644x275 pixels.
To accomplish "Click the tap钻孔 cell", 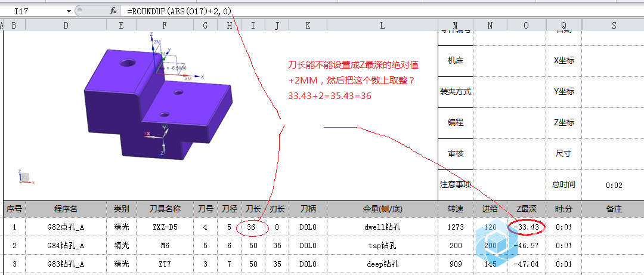I will click(382, 246).
